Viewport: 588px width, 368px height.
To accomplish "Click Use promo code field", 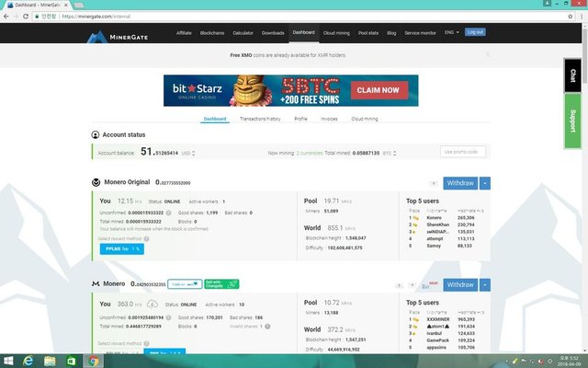I will (463, 152).
